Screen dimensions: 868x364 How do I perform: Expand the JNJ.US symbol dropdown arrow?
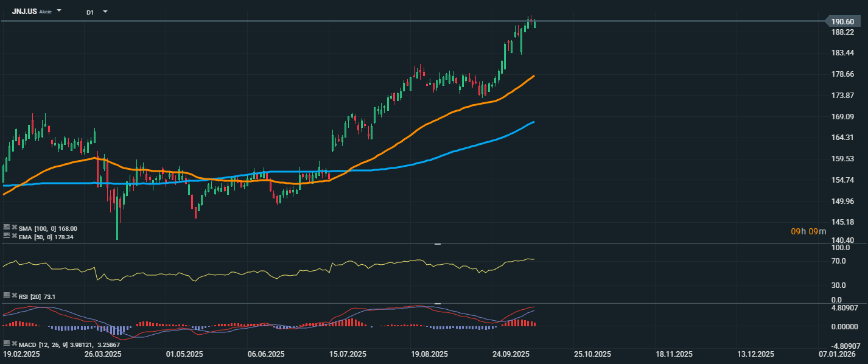point(59,12)
